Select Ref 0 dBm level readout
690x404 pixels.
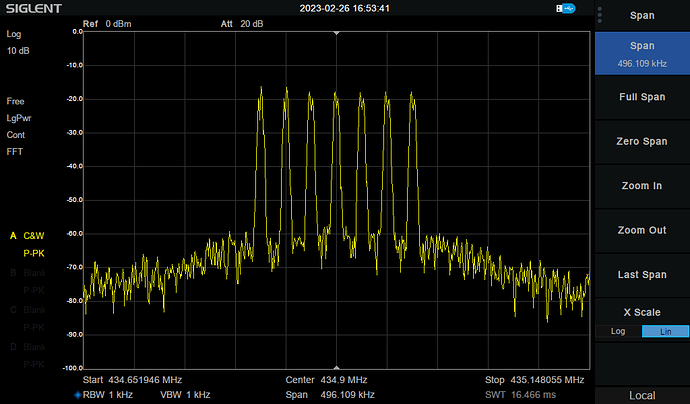point(107,24)
